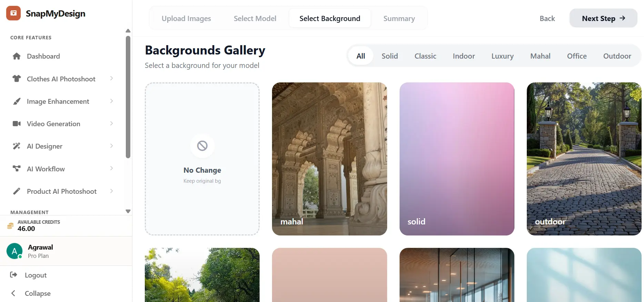Click the sidebar scroll up arrow
The width and height of the screenshot is (644, 302).
(x=128, y=31)
